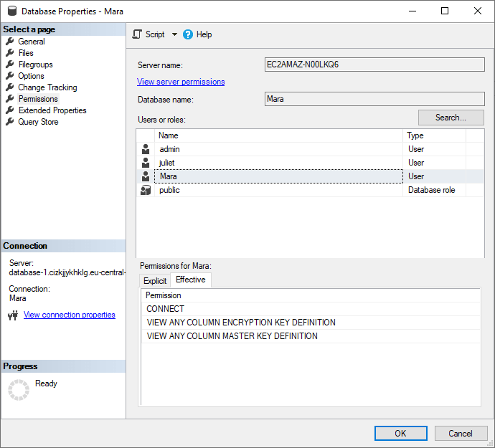Sort by the Name column header
This screenshot has width=495, height=448.
point(278,135)
